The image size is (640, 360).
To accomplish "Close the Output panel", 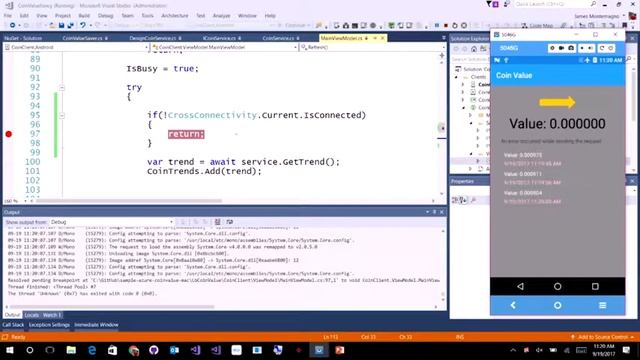I will (442, 212).
